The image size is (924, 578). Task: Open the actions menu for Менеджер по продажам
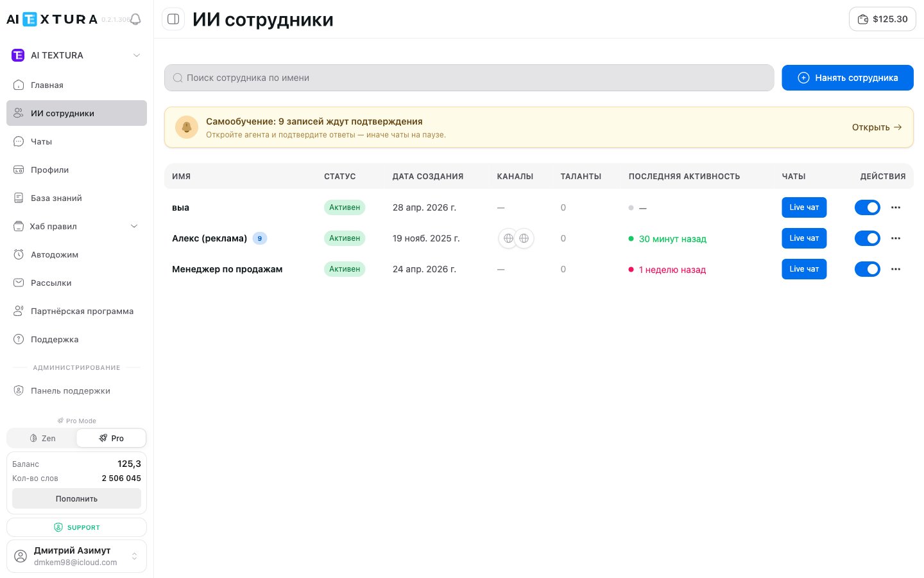[896, 269]
